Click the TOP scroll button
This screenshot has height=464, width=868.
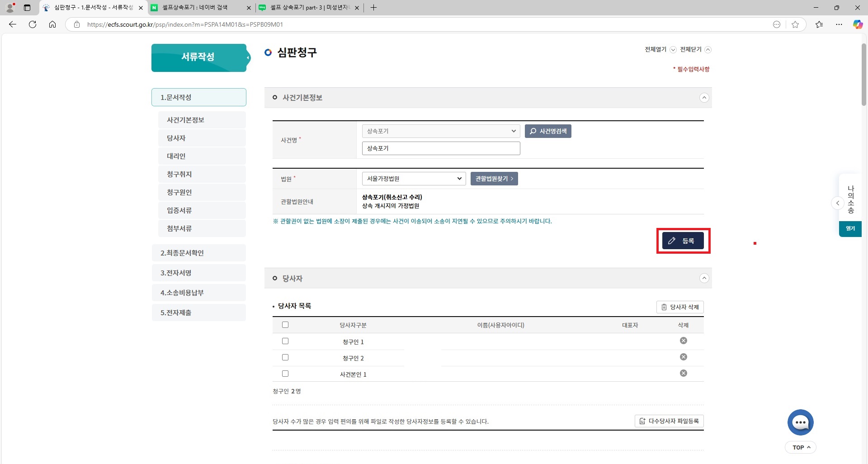point(800,447)
